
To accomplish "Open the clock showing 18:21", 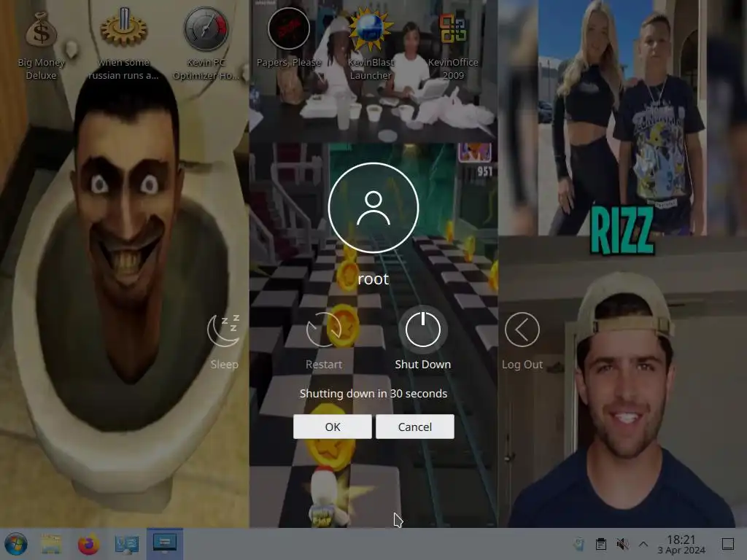I will click(x=681, y=544).
